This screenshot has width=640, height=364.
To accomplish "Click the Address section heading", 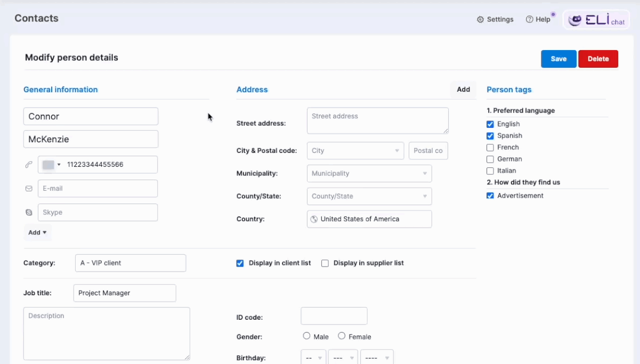I will coord(252,90).
